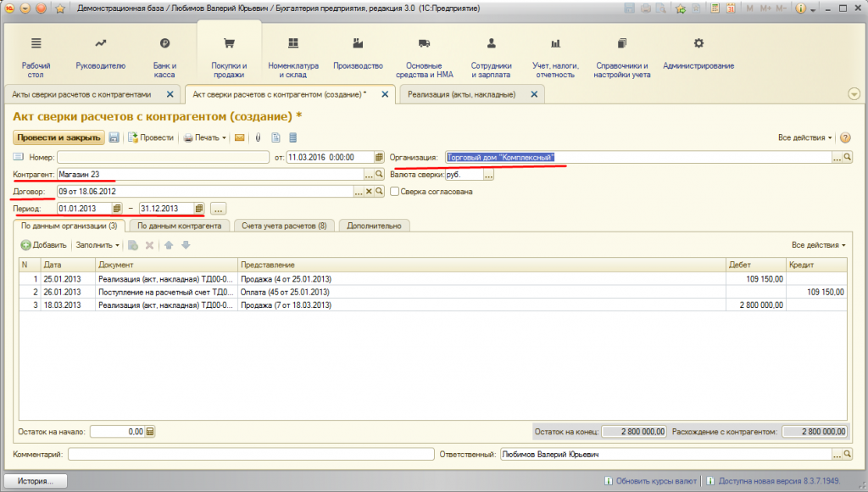Viewport: 868px width, 492px height.
Task: Open Банк и касса section
Action: pyautogui.click(x=164, y=57)
